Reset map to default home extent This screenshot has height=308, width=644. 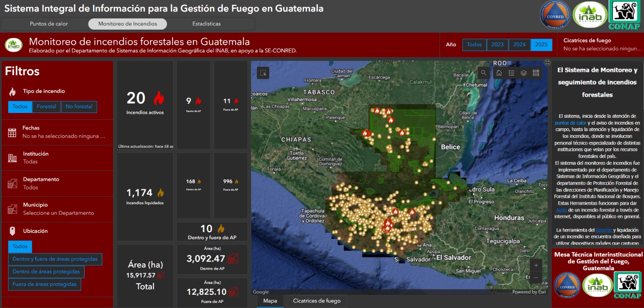[x=499, y=73]
